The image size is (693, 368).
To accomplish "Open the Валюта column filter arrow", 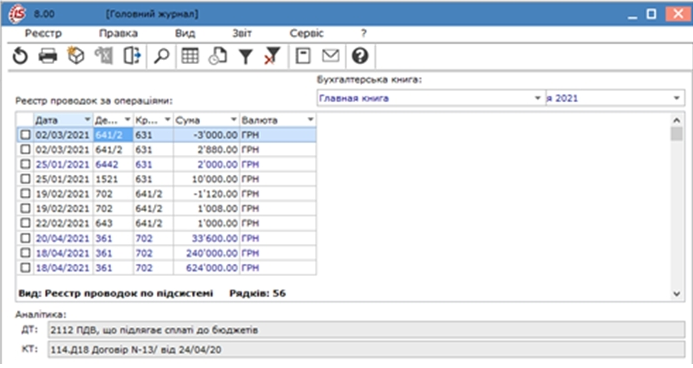I will click(x=310, y=120).
